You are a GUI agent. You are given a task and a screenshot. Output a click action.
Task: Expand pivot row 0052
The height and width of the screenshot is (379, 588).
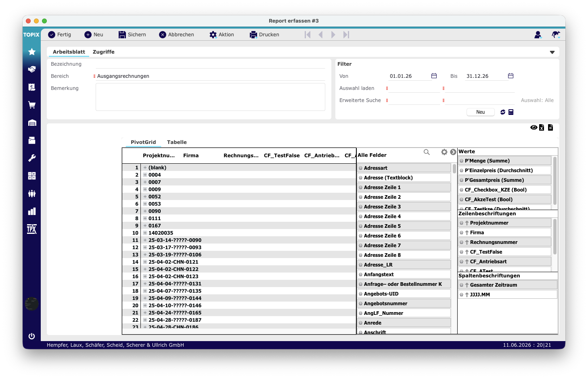pyautogui.click(x=145, y=197)
